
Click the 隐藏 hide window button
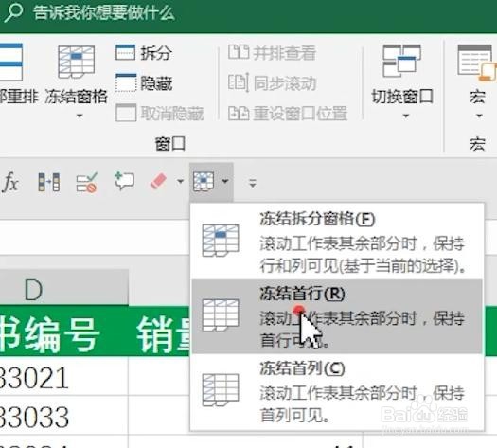tap(144, 83)
